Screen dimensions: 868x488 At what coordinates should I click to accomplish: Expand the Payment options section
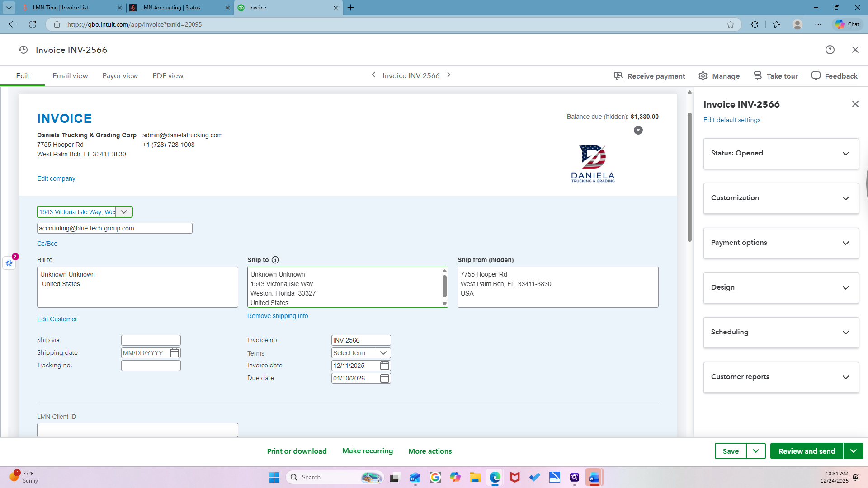(781, 243)
